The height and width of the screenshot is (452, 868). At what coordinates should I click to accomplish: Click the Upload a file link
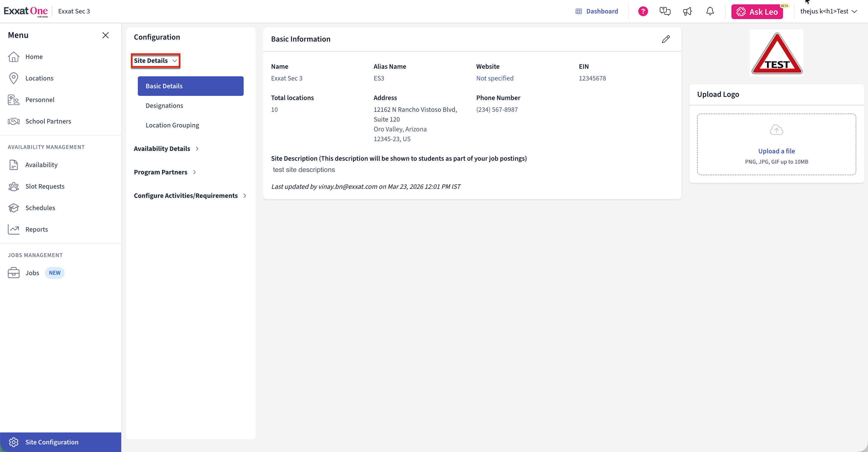776,151
